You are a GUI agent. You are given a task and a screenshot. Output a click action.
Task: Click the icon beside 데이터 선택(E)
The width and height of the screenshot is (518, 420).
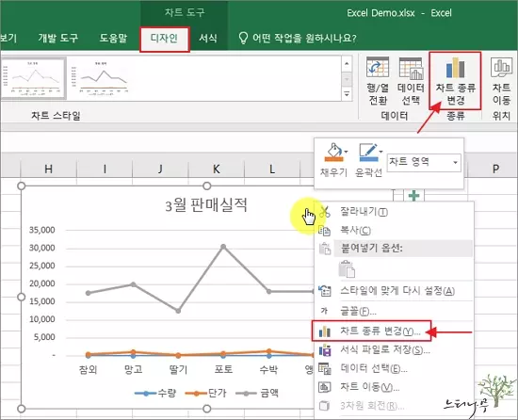tap(324, 368)
